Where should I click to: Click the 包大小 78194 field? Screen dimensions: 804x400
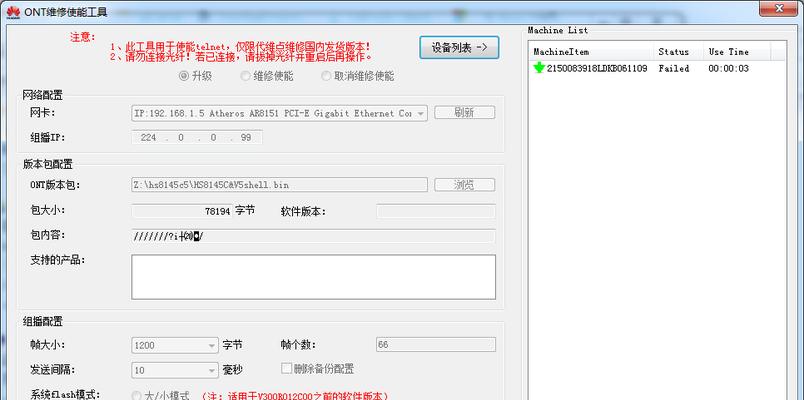coord(182,211)
